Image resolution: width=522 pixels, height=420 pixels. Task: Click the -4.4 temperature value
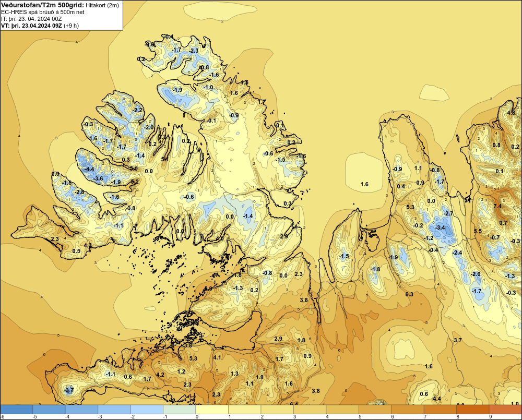pos(89,169)
